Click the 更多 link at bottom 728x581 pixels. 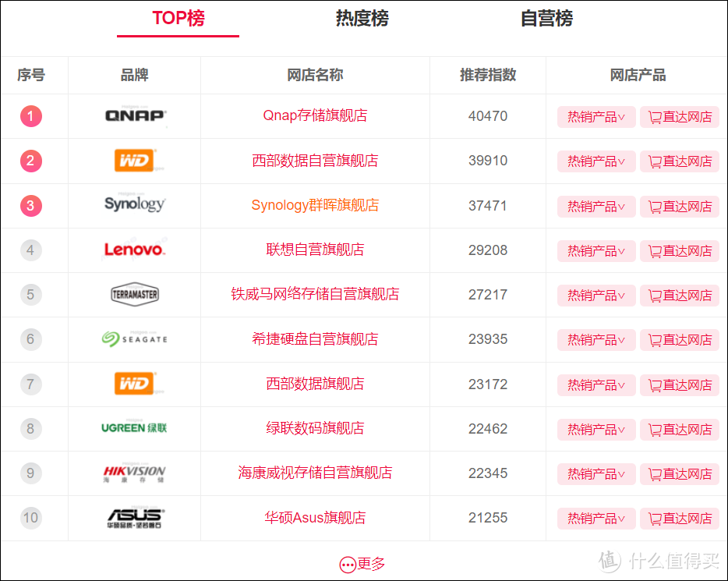[362, 564]
